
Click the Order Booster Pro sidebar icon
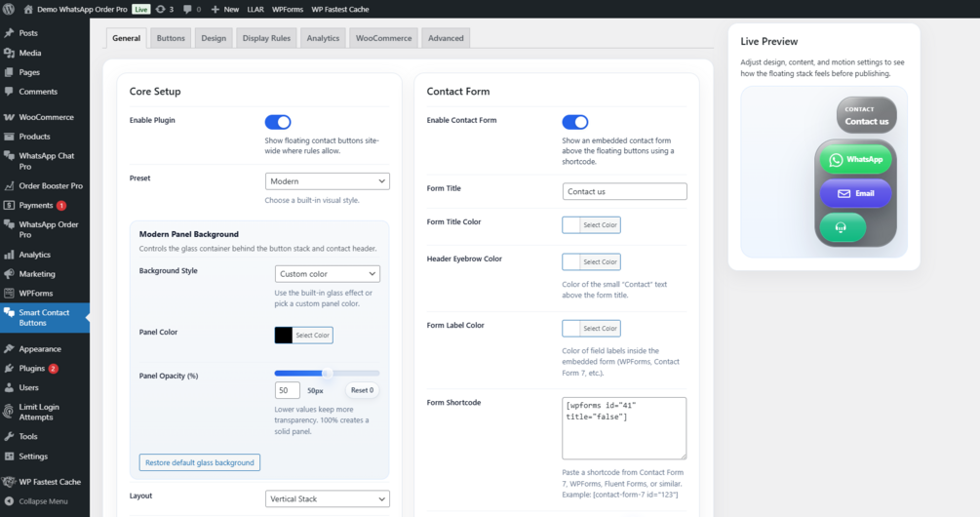9,185
